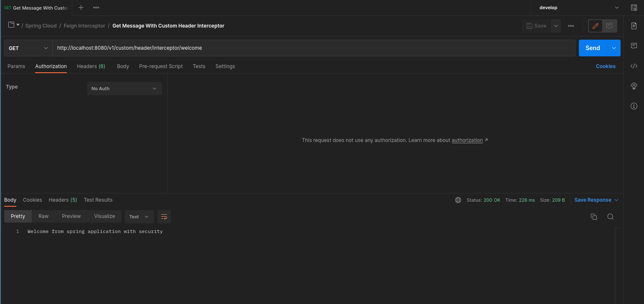This screenshot has width=644, height=304.
Task: Click the Environment quick look icon
Action: point(634,8)
